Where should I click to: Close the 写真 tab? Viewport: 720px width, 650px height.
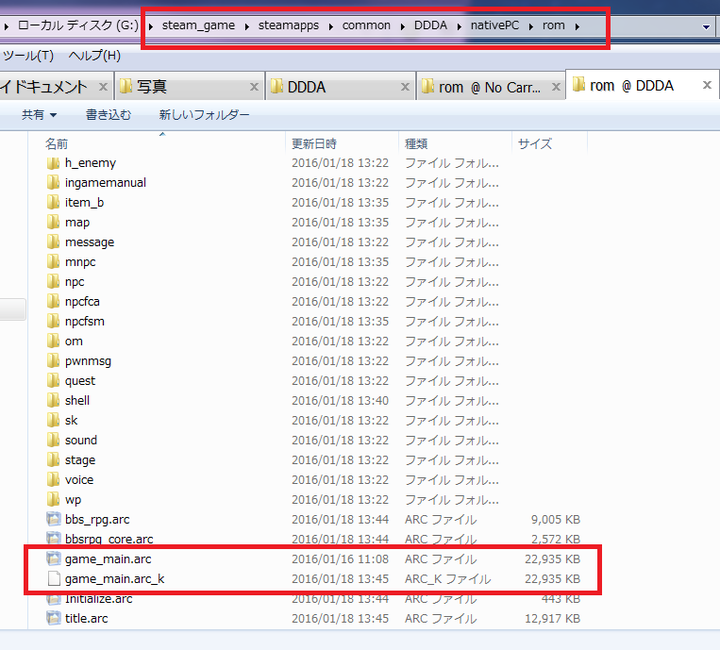point(254,87)
